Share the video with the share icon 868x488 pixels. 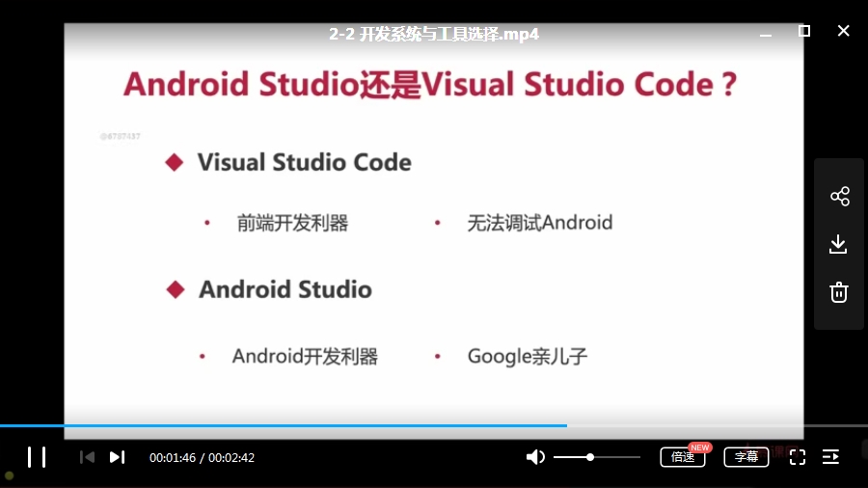click(x=839, y=196)
